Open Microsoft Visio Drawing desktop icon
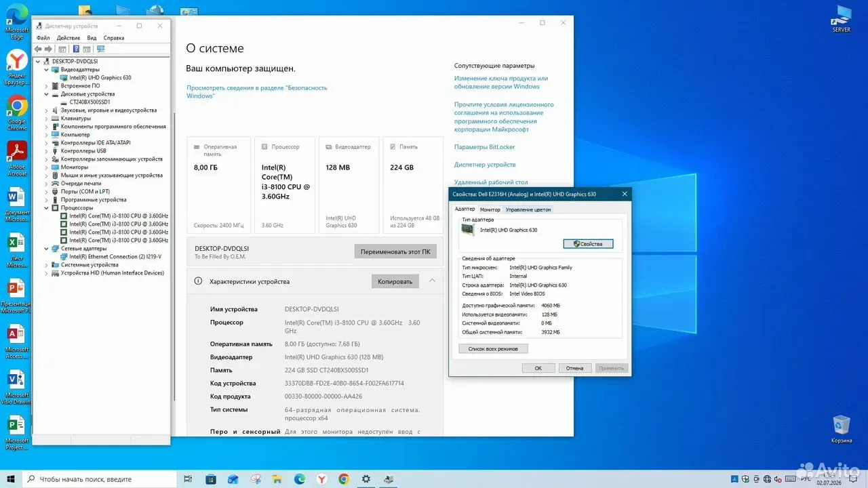The width and height of the screenshot is (868, 488). click(17, 388)
